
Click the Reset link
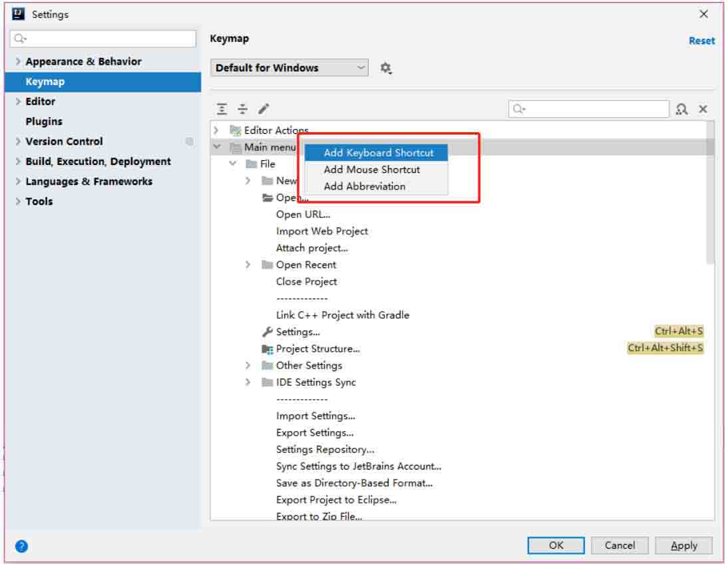tap(701, 41)
